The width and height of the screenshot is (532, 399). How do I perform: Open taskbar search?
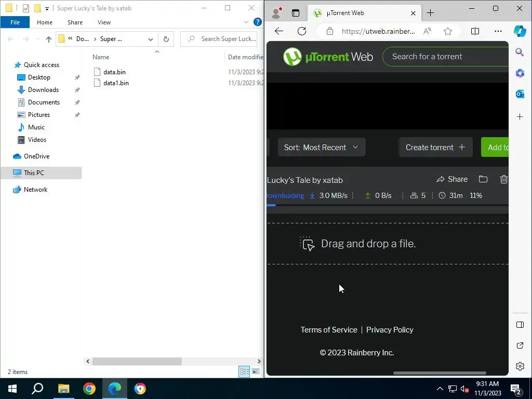[x=37, y=389]
